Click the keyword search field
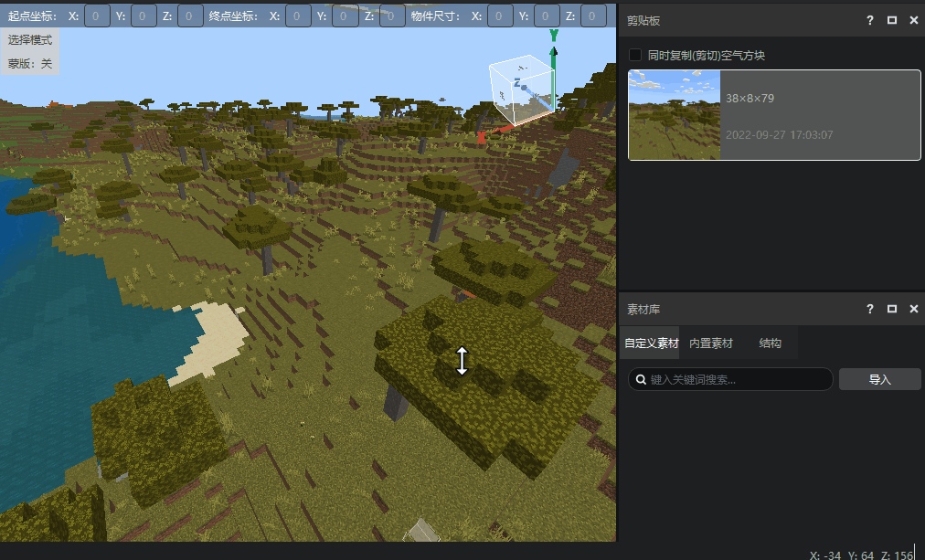 (730, 380)
